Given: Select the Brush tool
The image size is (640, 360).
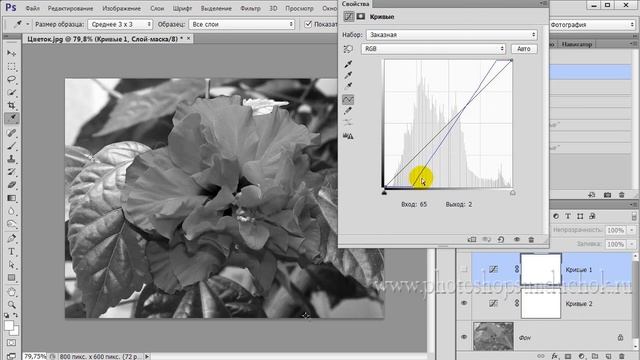Looking at the screenshot, I should [x=11, y=146].
